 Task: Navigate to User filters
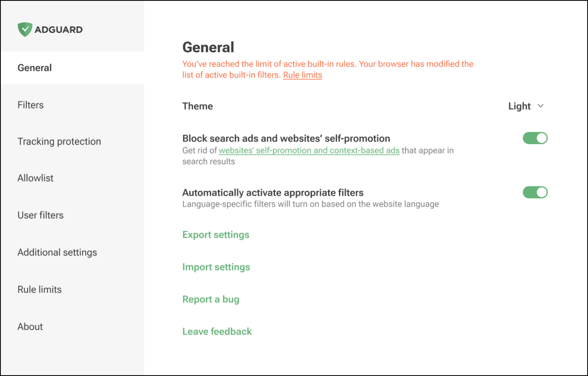coord(41,215)
